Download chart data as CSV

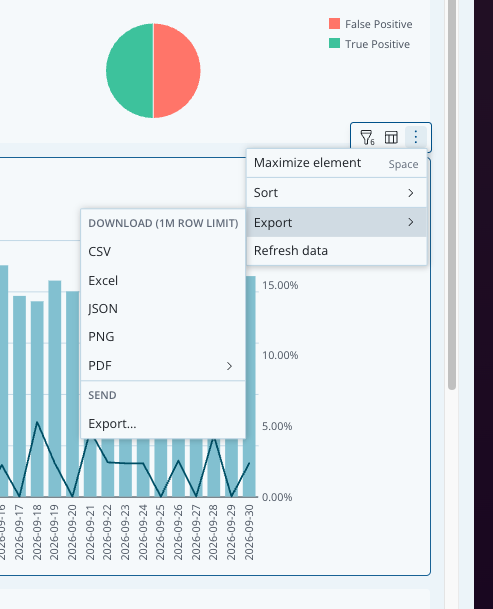[x=163, y=252]
